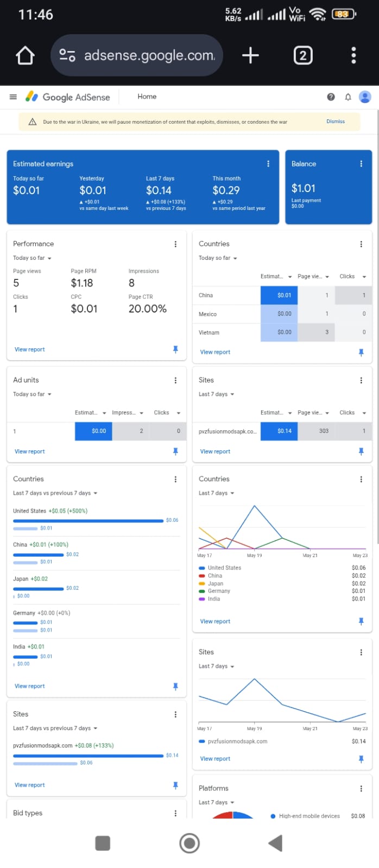Pin the Sites table card
This screenshot has width=379, height=868.
361,451
